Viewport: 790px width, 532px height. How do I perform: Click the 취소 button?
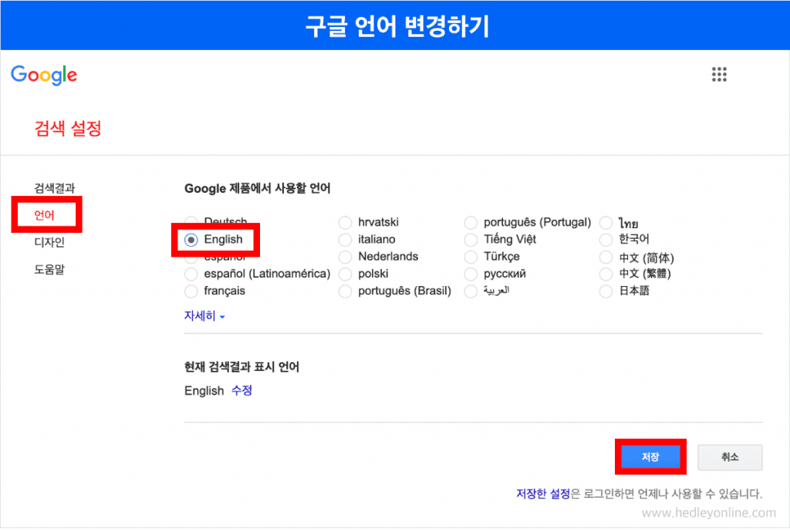[730, 457]
